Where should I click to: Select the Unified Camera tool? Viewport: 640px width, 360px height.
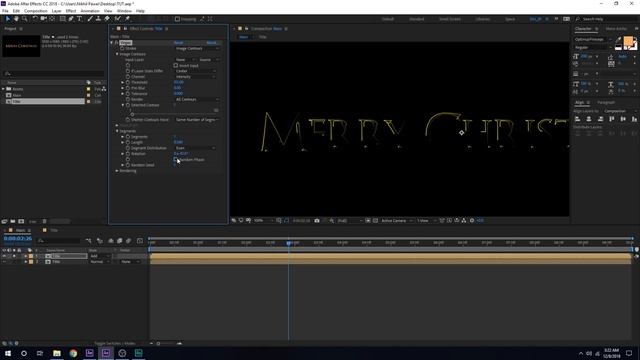[x=43, y=19]
